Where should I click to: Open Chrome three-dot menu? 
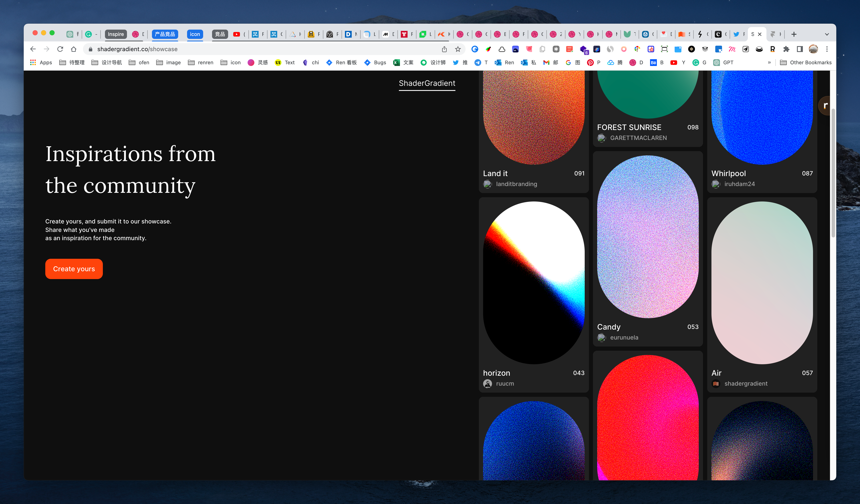tap(827, 49)
